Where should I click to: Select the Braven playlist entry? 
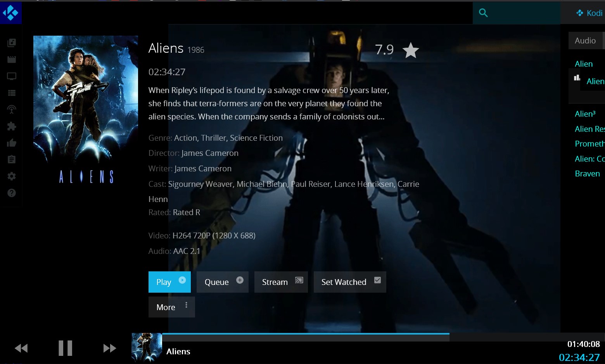587,173
